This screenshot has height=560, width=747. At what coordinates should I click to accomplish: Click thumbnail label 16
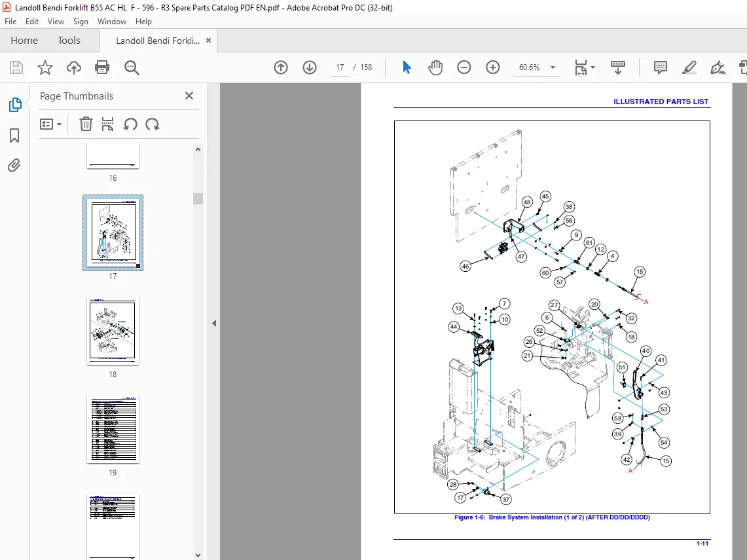113,177
